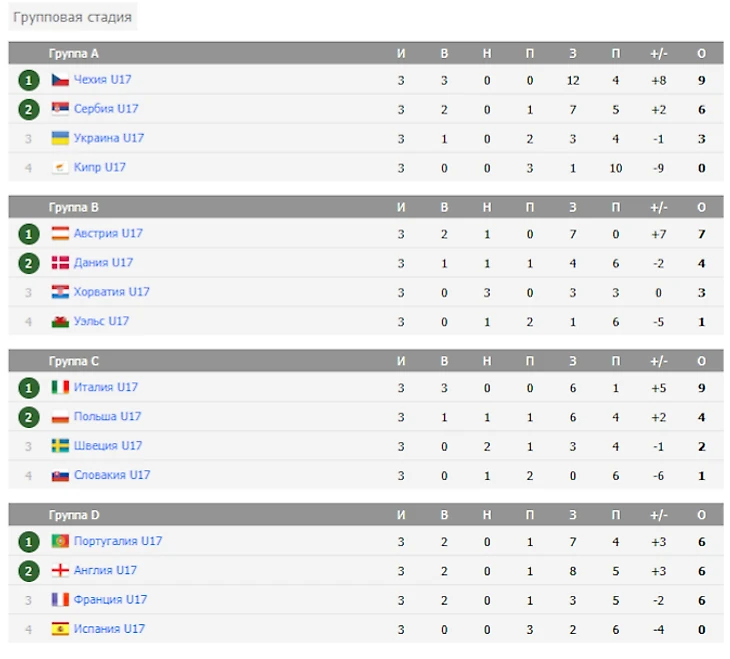Click the England flag icon
This screenshot has width=730, height=659.
pos(60,571)
